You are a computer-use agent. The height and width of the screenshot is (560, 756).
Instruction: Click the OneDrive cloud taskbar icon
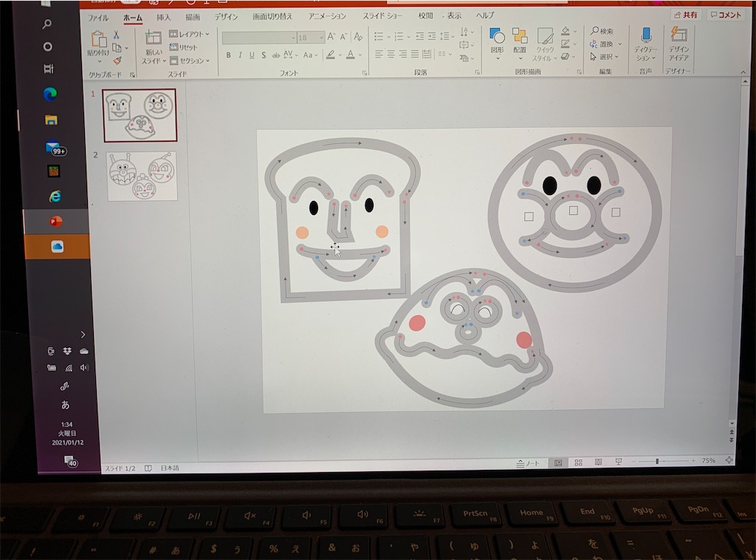point(57,247)
